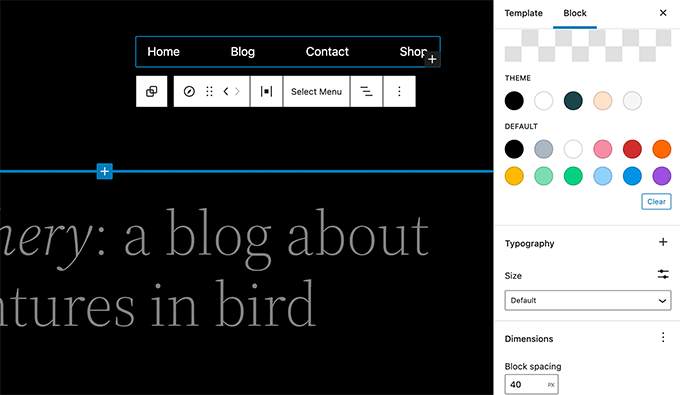Switch to the Template tab
Image resolution: width=680 pixels, height=395 pixels.
pyautogui.click(x=523, y=13)
